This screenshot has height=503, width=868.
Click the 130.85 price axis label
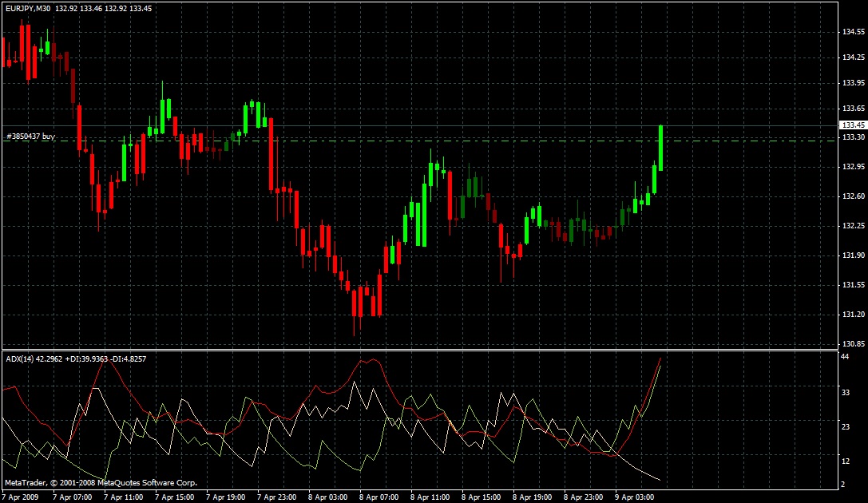coord(853,344)
